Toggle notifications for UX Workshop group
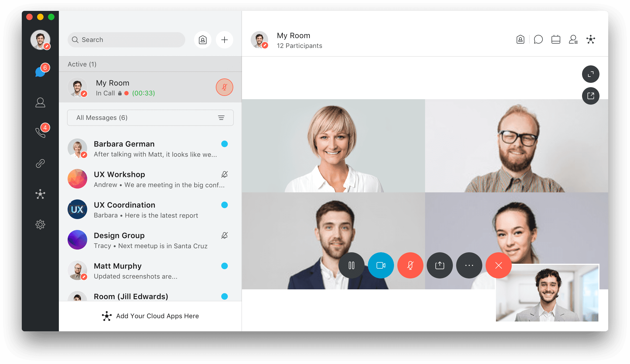 (x=225, y=174)
